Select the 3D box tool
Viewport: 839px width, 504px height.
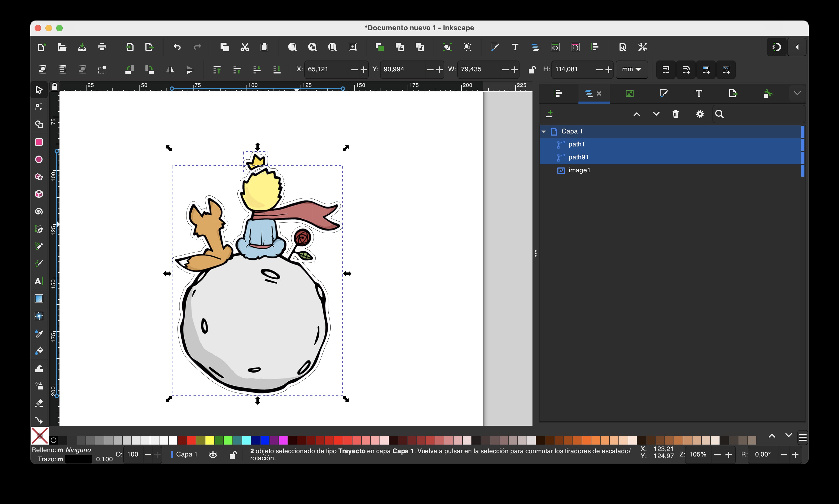click(39, 194)
